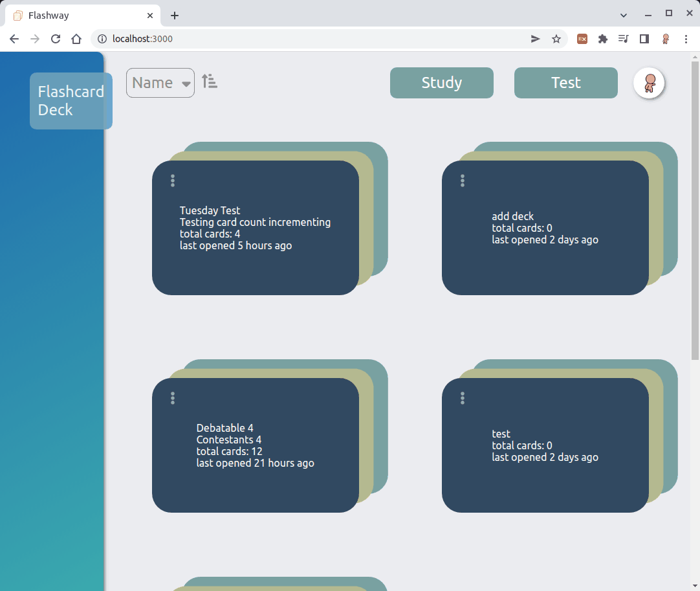This screenshot has width=700, height=591.
Task: Open the tab search dropdown arrow
Action: point(623,15)
